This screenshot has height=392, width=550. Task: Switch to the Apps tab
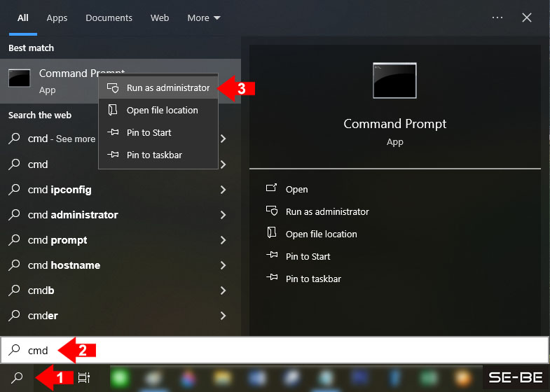(x=57, y=17)
